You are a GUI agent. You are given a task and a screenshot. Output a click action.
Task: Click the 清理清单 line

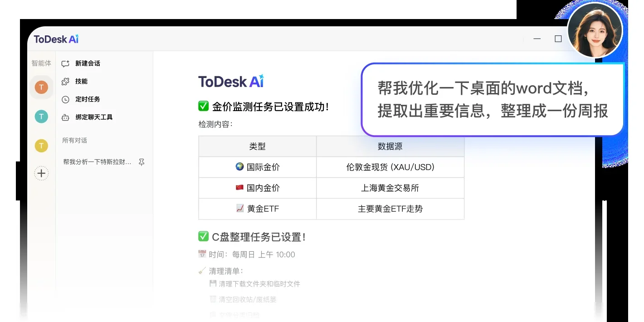(221, 271)
